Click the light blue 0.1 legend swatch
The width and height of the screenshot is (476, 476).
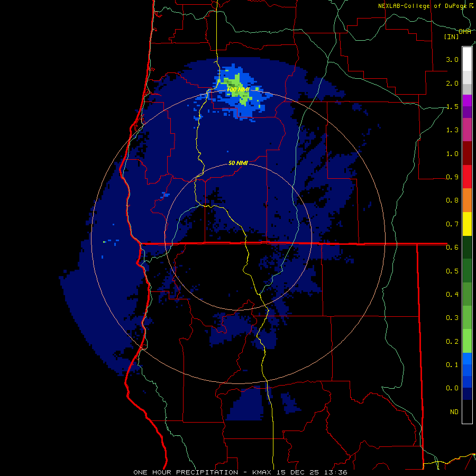click(467, 359)
